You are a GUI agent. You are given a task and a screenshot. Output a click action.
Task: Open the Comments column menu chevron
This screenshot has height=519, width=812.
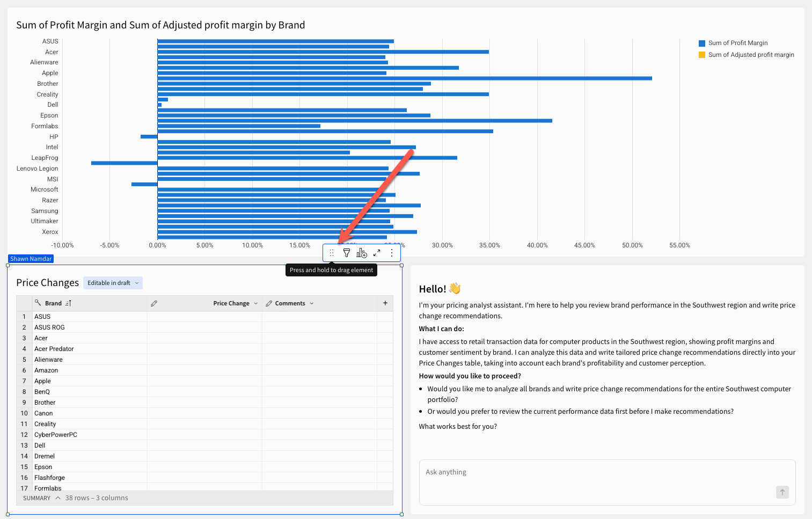tap(312, 303)
